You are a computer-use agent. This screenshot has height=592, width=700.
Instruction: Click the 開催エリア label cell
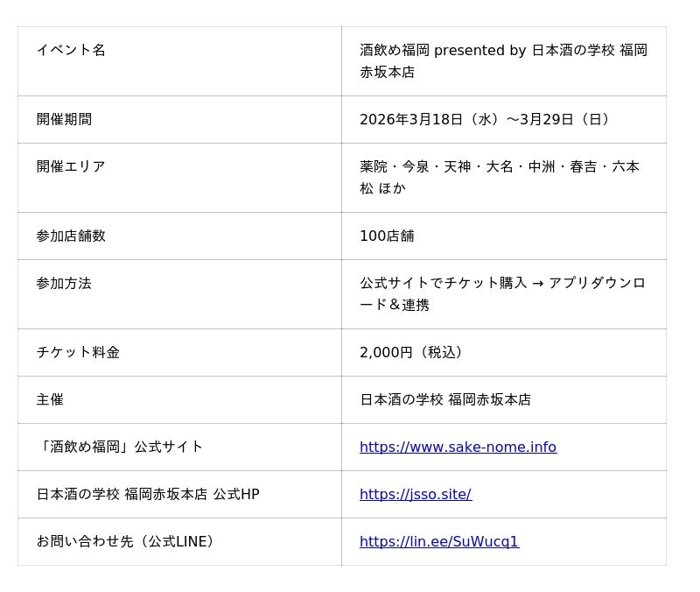pos(71,166)
